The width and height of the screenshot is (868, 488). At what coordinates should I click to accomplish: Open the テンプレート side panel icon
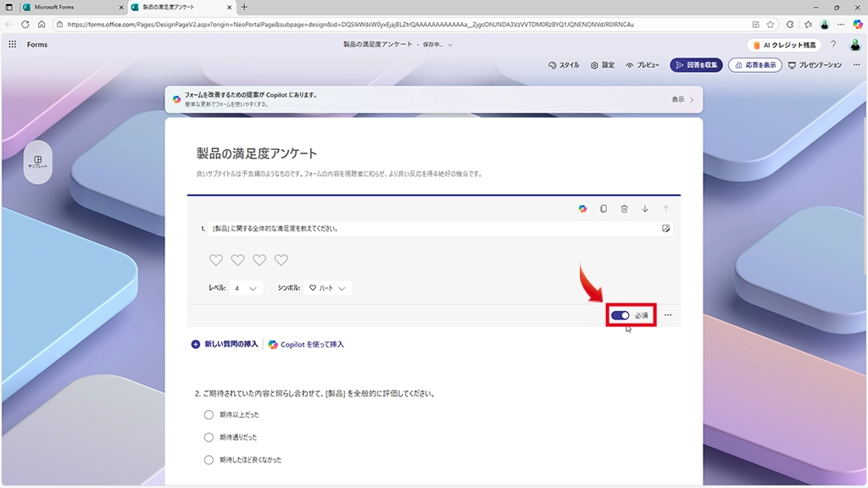point(37,161)
